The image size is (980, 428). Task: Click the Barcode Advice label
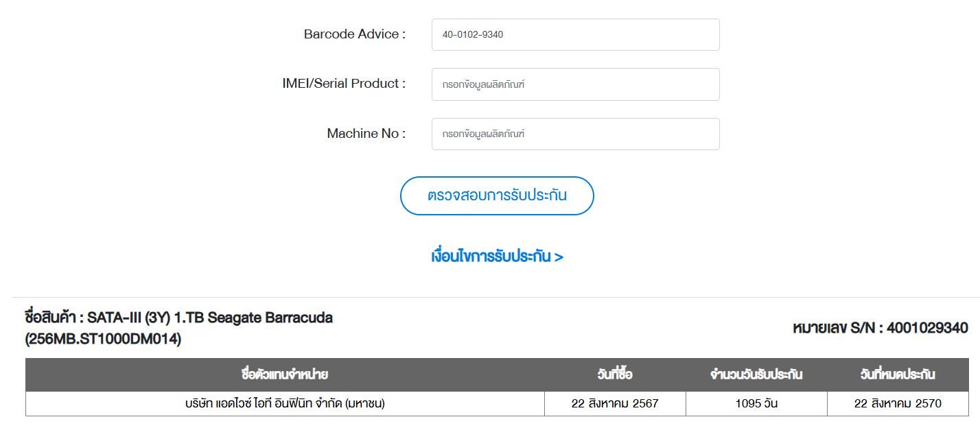tap(355, 34)
